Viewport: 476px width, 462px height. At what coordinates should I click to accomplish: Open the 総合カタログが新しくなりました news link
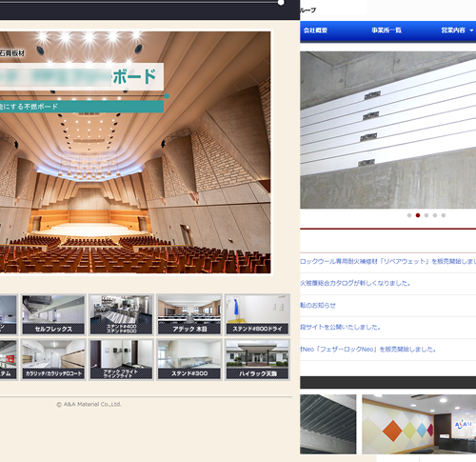click(x=355, y=283)
